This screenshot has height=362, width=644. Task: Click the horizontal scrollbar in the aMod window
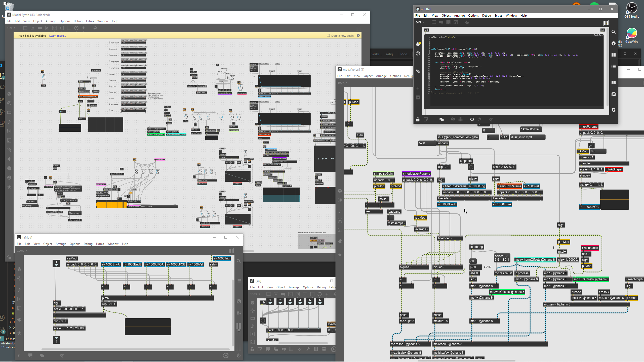(x=135, y=349)
